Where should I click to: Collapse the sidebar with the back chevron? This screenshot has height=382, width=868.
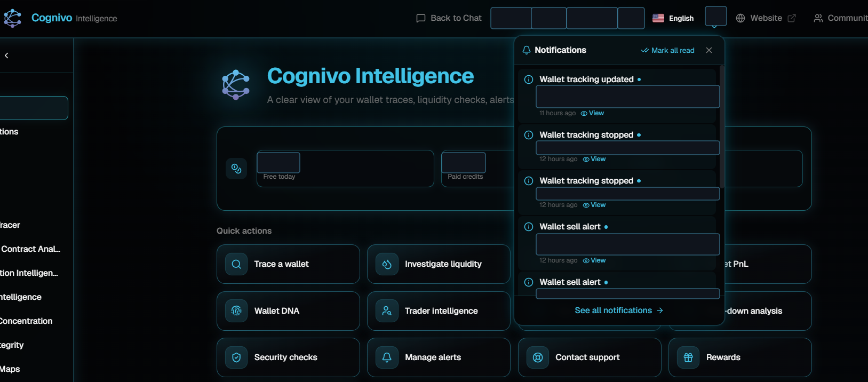(x=6, y=55)
